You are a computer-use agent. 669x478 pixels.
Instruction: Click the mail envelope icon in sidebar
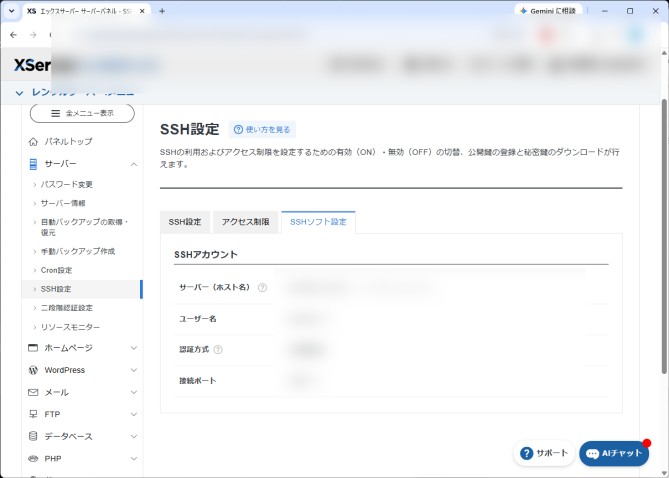(33, 392)
